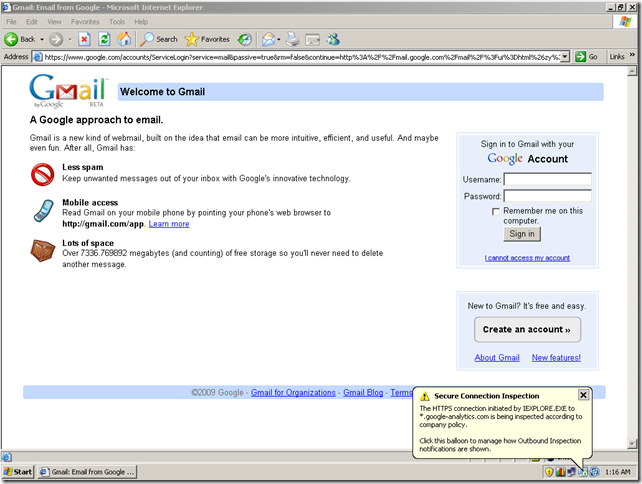642x484 pixels.
Task: Open the Help menu
Action: point(141,22)
